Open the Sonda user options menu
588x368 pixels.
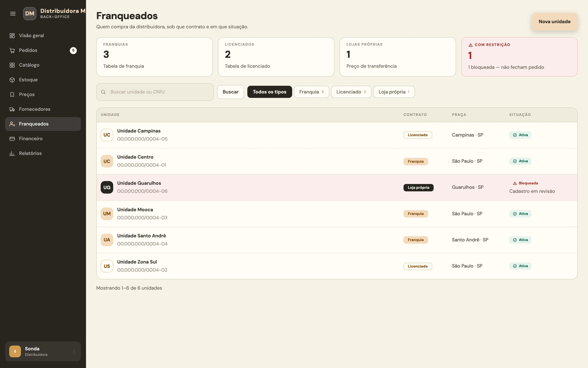tap(74, 352)
